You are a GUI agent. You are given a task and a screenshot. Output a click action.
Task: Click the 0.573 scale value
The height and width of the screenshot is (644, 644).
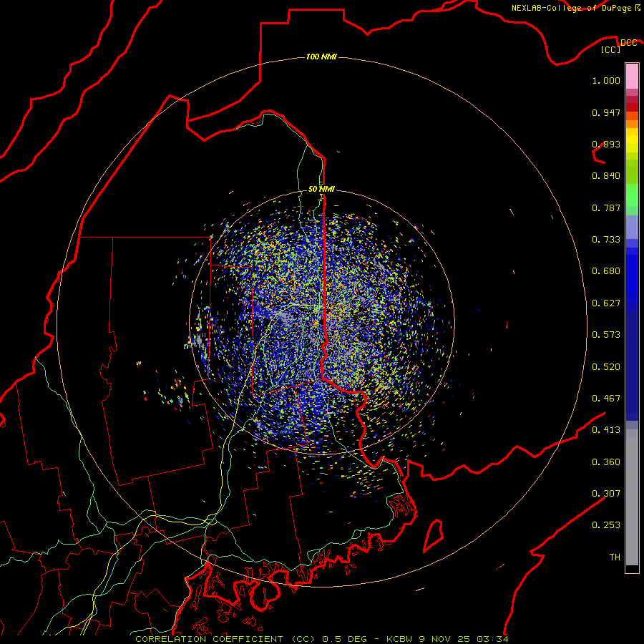click(606, 335)
